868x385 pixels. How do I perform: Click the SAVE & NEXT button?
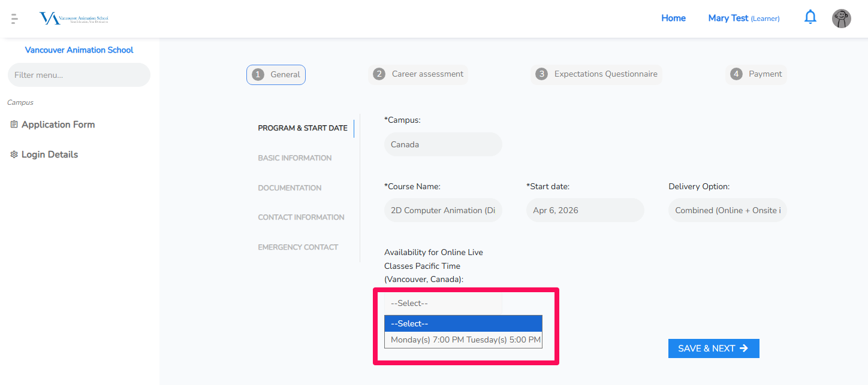click(713, 348)
